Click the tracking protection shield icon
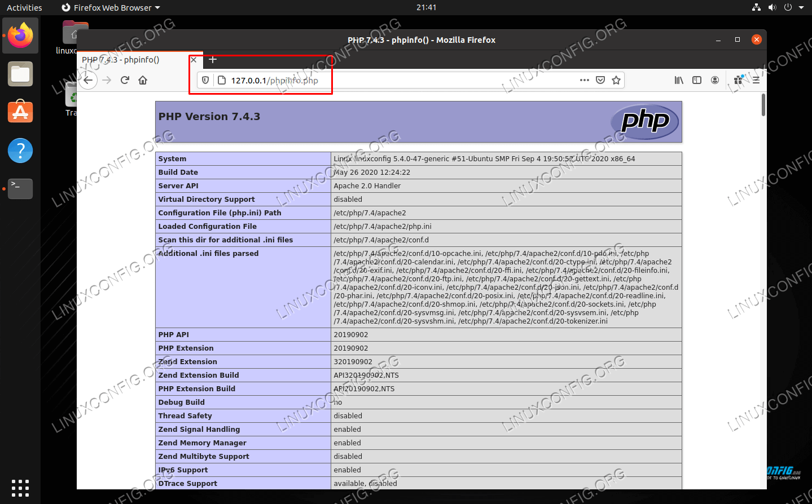The height and width of the screenshot is (504, 812). pos(205,80)
